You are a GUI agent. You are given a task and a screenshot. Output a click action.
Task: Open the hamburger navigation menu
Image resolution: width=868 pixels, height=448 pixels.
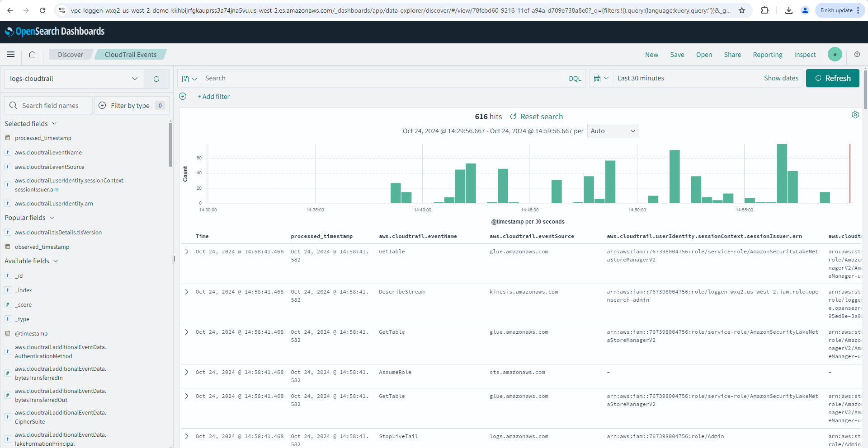coord(11,55)
